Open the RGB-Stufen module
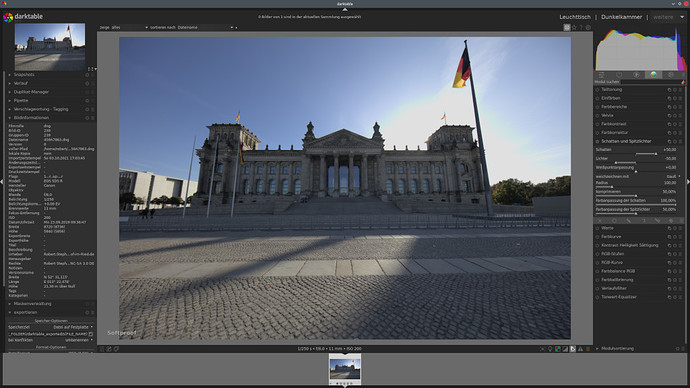 [x=613, y=254]
